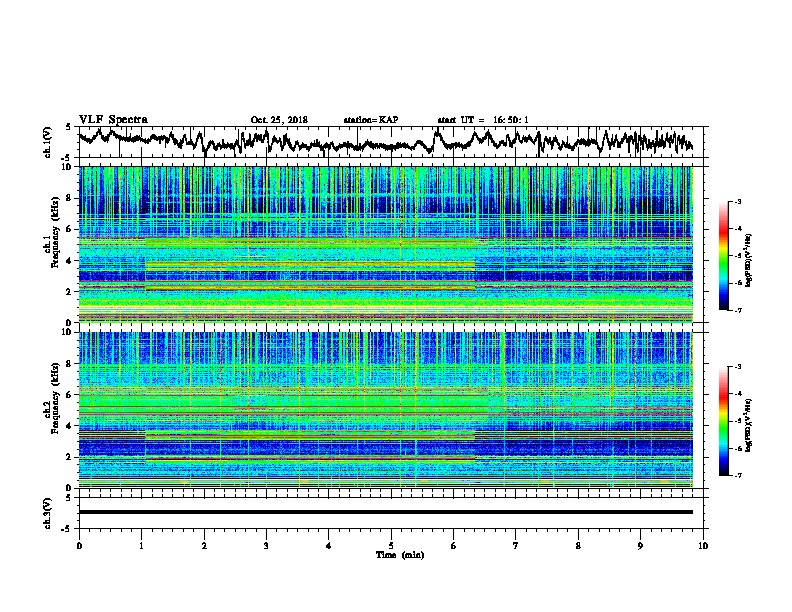Click time axis tick label "2"
792x612 pixels.
click(204, 546)
